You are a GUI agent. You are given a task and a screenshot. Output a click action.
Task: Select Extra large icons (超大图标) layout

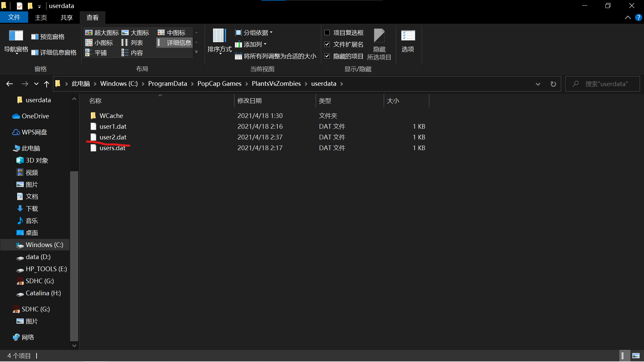pyautogui.click(x=102, y=33)
